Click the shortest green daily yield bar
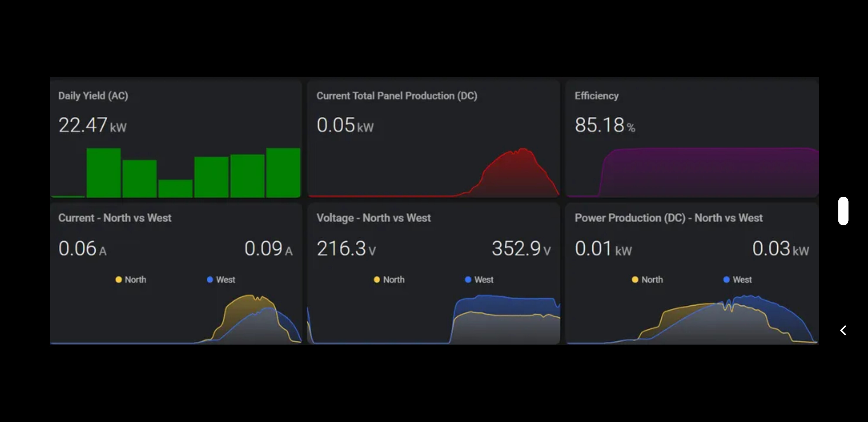 (x=175, y=188)
